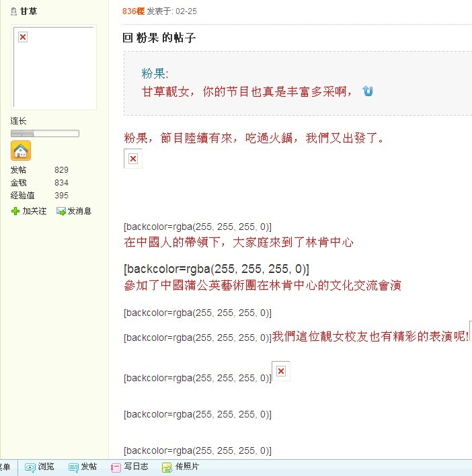
Task: Click the 传照片 photo icon
Action: click(167, 467)
